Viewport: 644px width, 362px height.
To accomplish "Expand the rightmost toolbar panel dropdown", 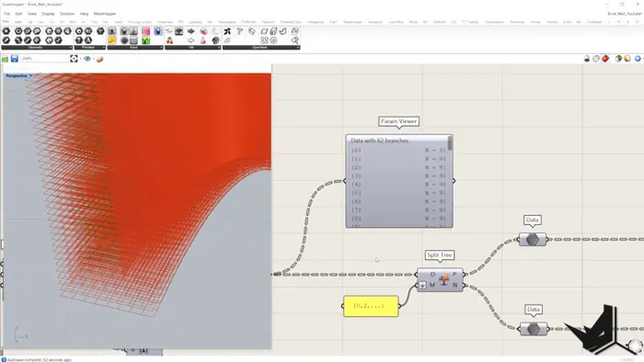I will [298, 48].
